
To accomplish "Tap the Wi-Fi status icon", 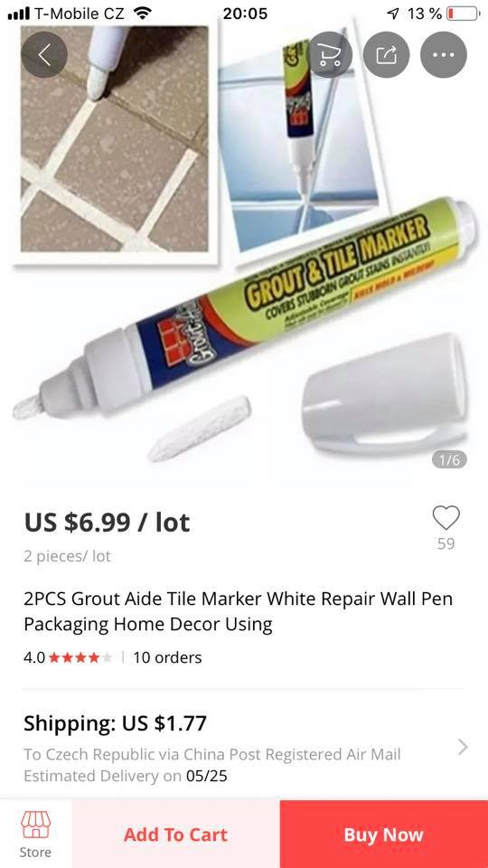I will coord(143,14).
